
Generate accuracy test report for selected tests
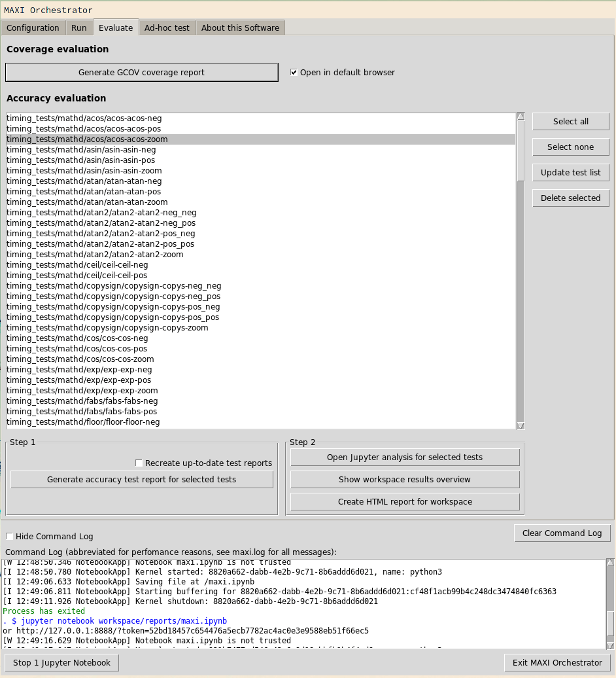142,480
